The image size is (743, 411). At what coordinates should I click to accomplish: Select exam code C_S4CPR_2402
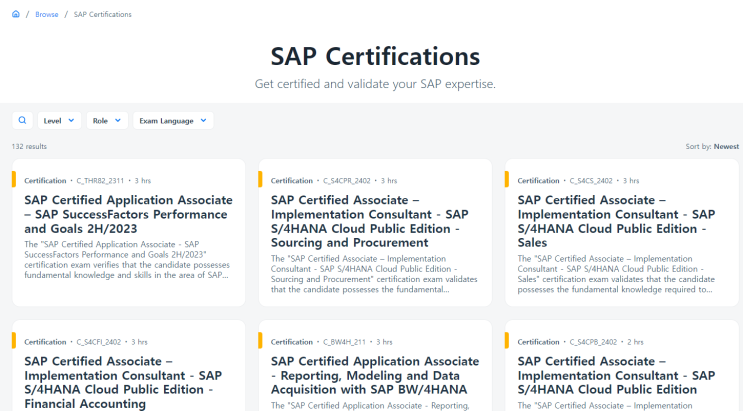click(x=347, y=181)
